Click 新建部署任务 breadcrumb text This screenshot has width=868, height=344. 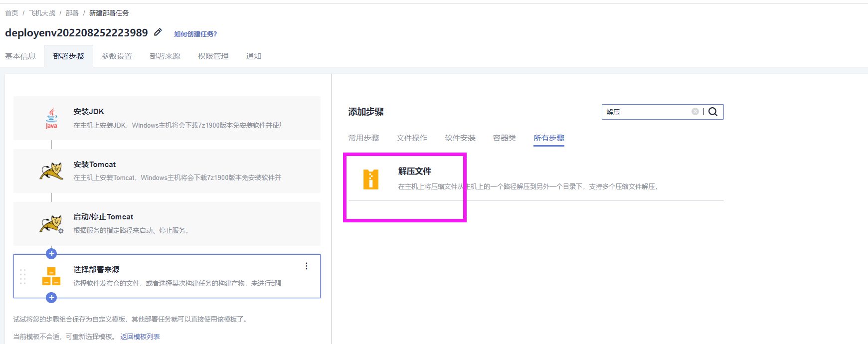(x=109, y=13)
